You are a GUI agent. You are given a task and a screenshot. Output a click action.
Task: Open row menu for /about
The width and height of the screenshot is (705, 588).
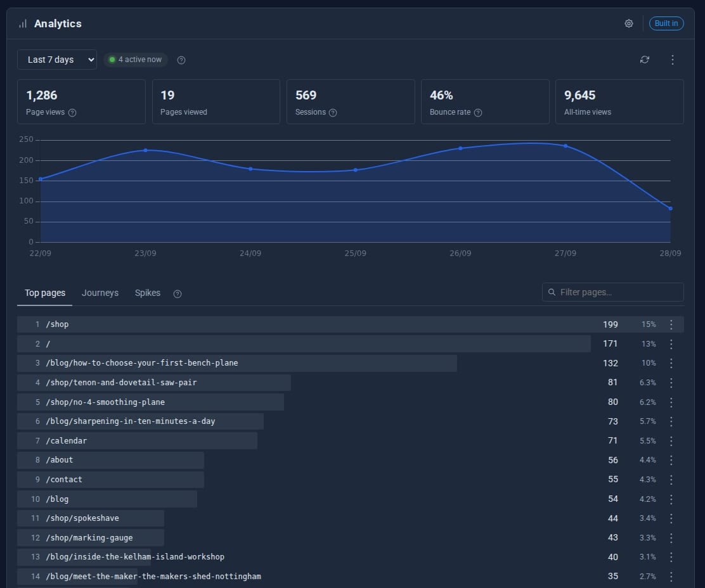(671, 460)
